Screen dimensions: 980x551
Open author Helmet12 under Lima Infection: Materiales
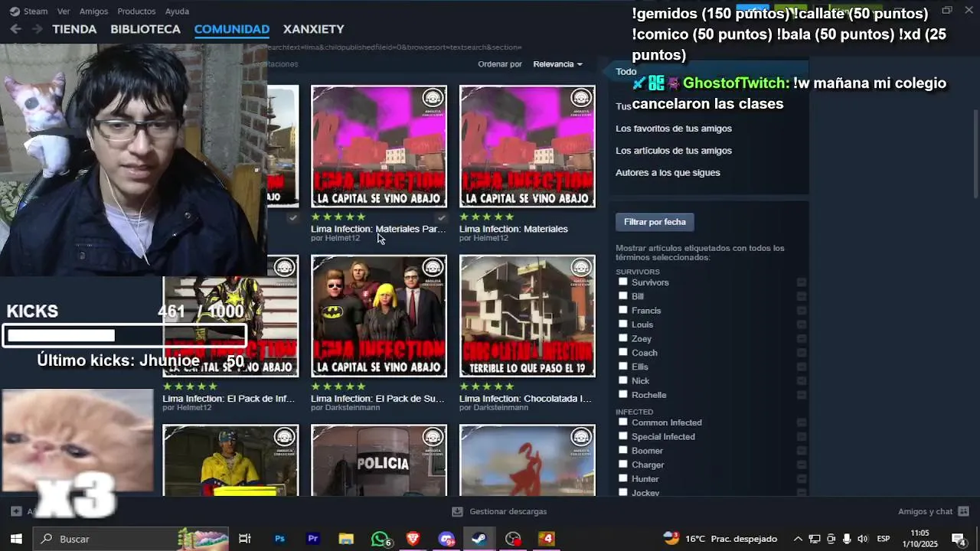pos(491,238)
